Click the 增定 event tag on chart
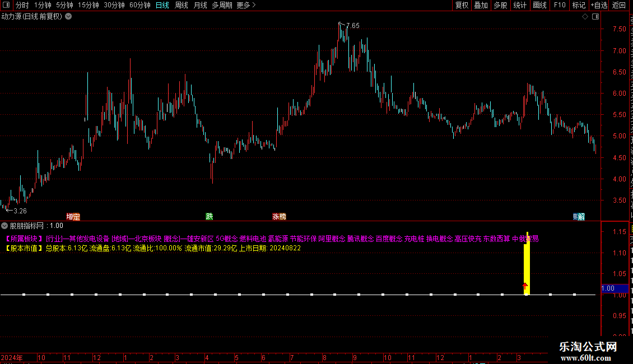 (x=73, y=217)
